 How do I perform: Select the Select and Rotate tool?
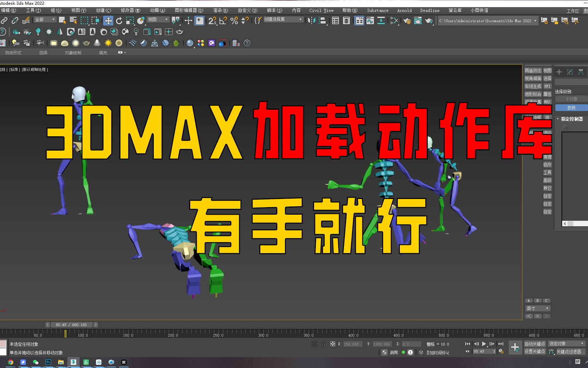coord(118,21)
